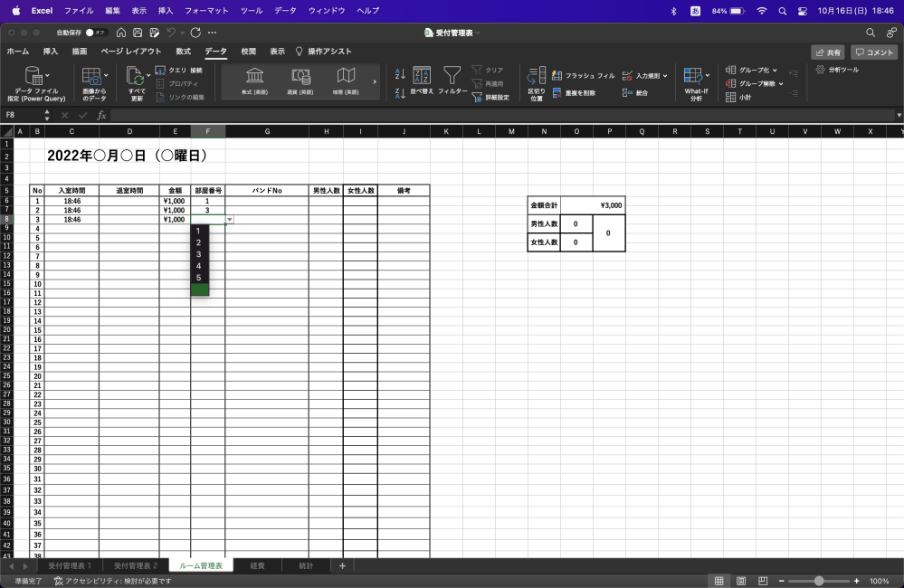Toggle the AutoSave (自動保存) switch

pos(95,33)
